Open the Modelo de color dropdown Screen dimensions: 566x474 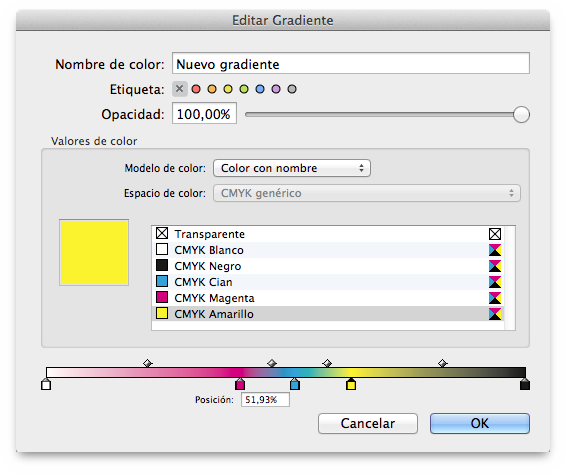pos(292,168)
